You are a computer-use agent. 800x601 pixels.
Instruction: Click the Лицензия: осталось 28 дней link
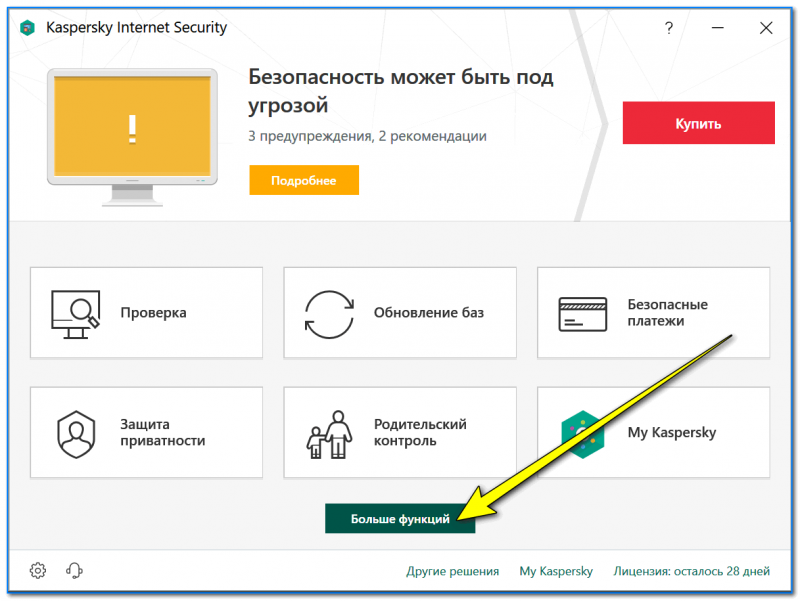coord(691,571)
